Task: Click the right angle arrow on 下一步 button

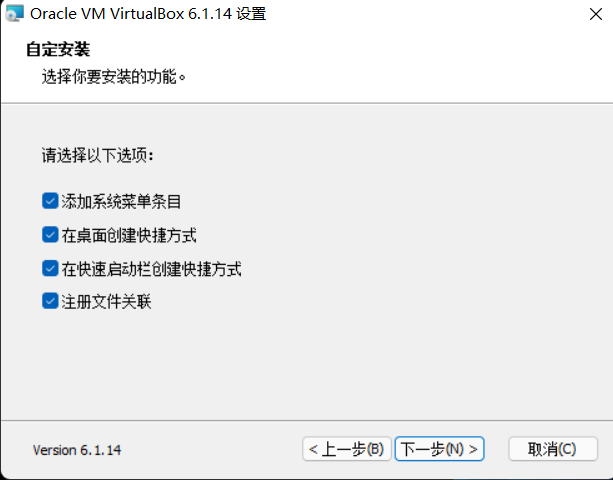Action: (473, 449)
